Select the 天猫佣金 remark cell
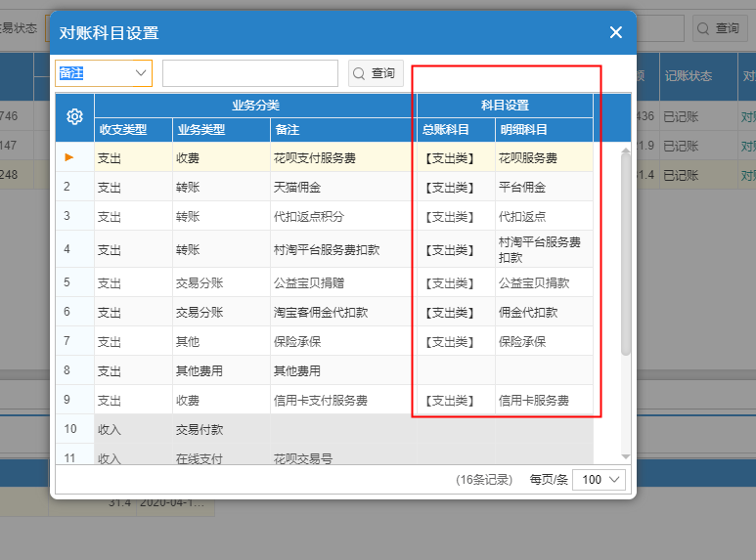The width and height of the screenshot is (756, 560). pos(343,187)
